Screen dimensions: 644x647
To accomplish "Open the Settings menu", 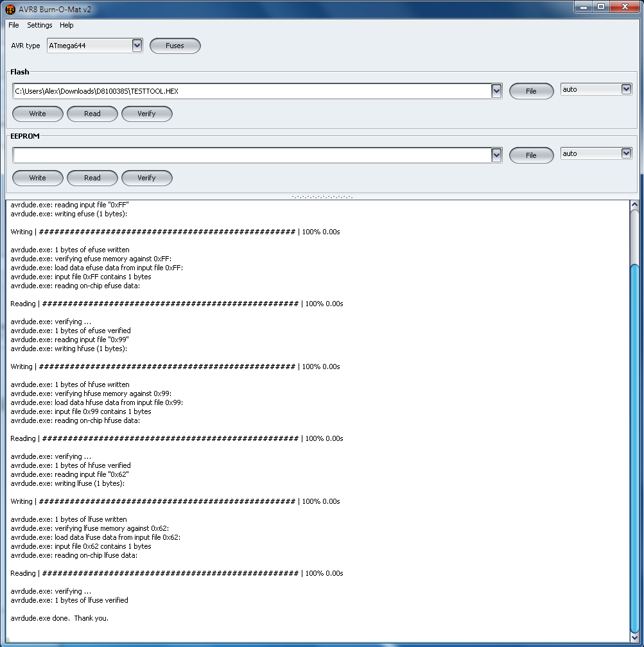I will 40,25.
